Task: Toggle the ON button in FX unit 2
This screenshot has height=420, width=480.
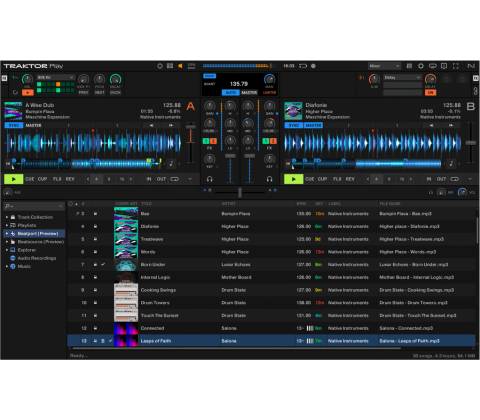Action: click(x=430, y=92)
